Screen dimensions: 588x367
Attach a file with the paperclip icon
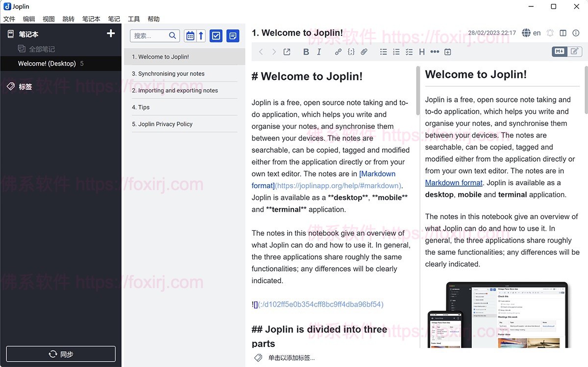pos(364,51)
